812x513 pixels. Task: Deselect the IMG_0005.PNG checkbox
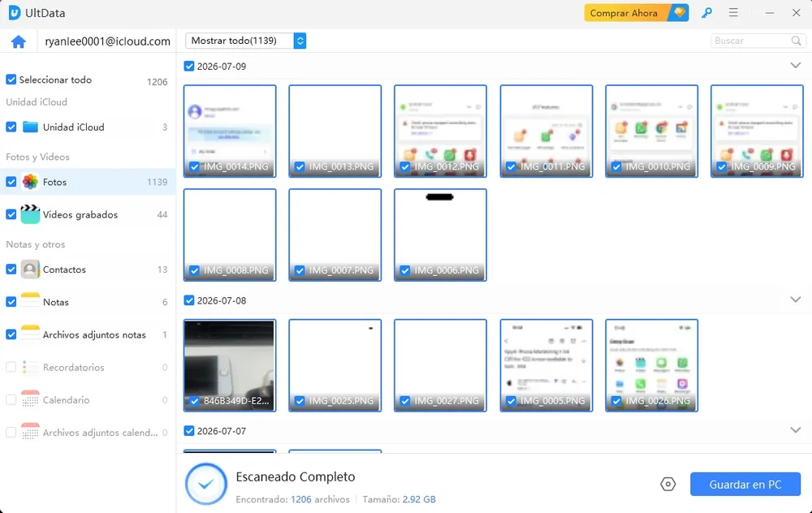click(511, 401)
